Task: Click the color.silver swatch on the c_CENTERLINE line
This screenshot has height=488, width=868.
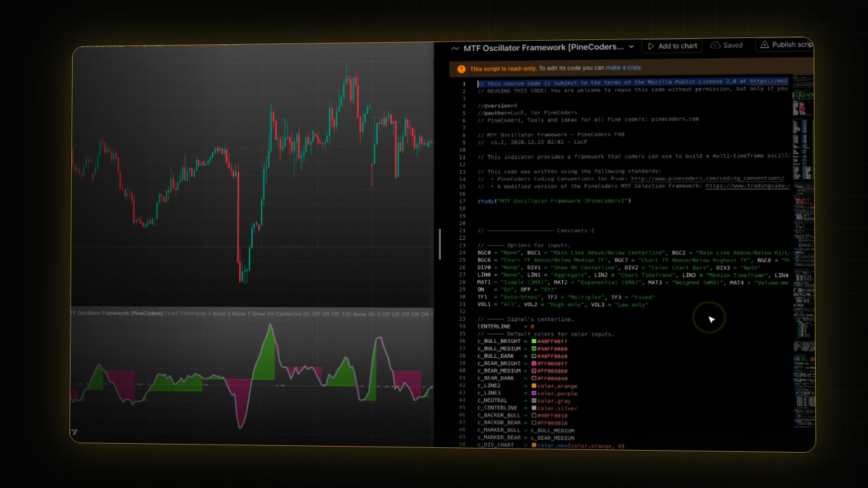Action: [534, 408]
